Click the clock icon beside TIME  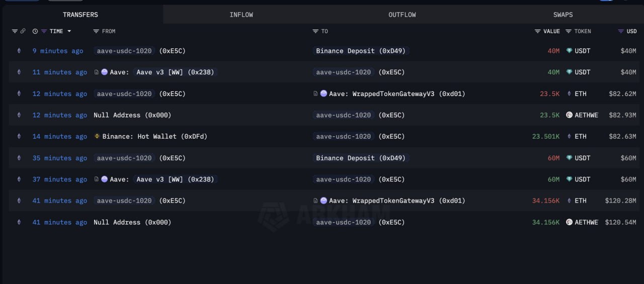pos(35,31)
